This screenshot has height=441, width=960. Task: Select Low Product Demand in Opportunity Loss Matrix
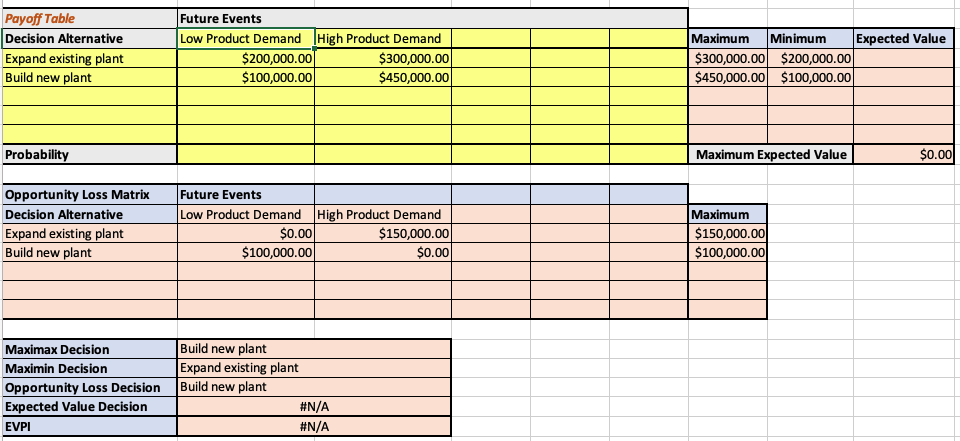246,214
